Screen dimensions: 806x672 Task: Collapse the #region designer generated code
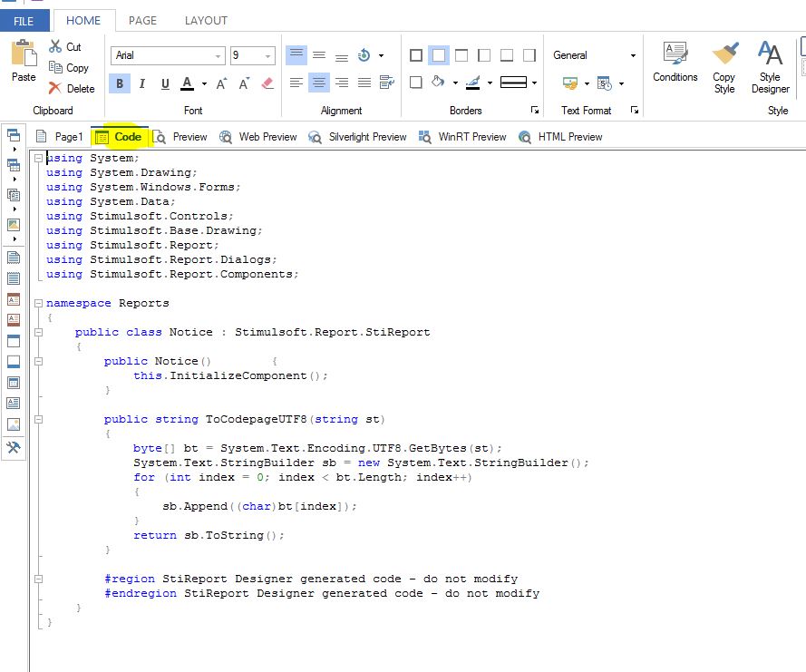click(38, 579)
